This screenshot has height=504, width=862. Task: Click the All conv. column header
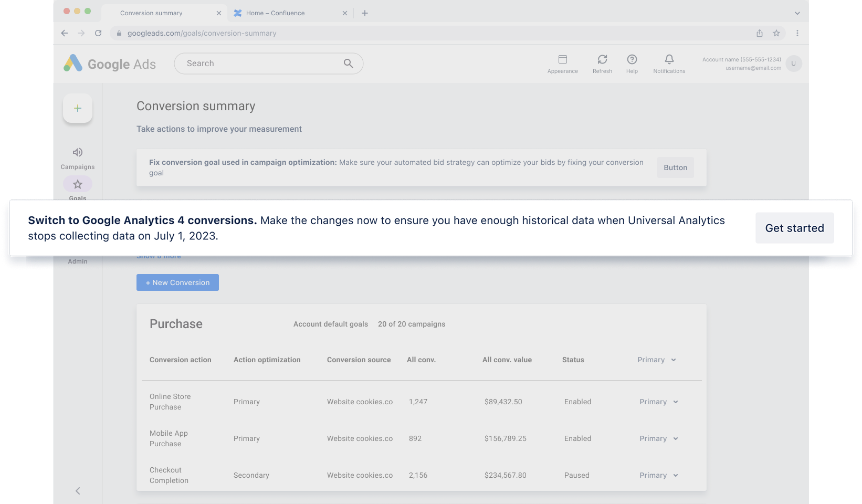[x=421, y=360]
